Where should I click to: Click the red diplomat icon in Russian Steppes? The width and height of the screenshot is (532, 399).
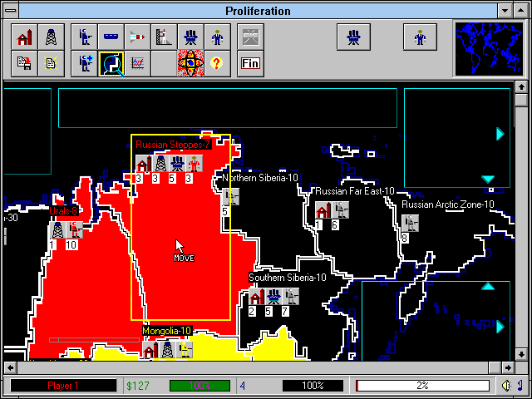point(194,164)
